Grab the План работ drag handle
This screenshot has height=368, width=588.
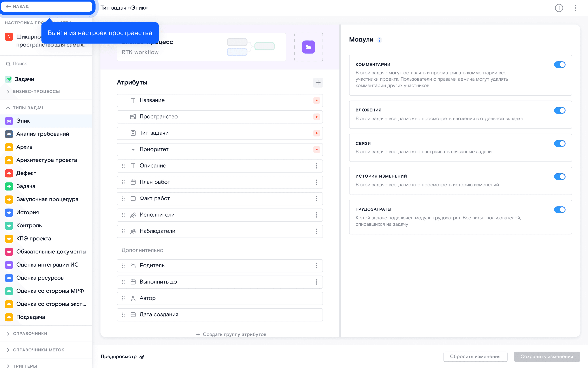pos(123,182)
